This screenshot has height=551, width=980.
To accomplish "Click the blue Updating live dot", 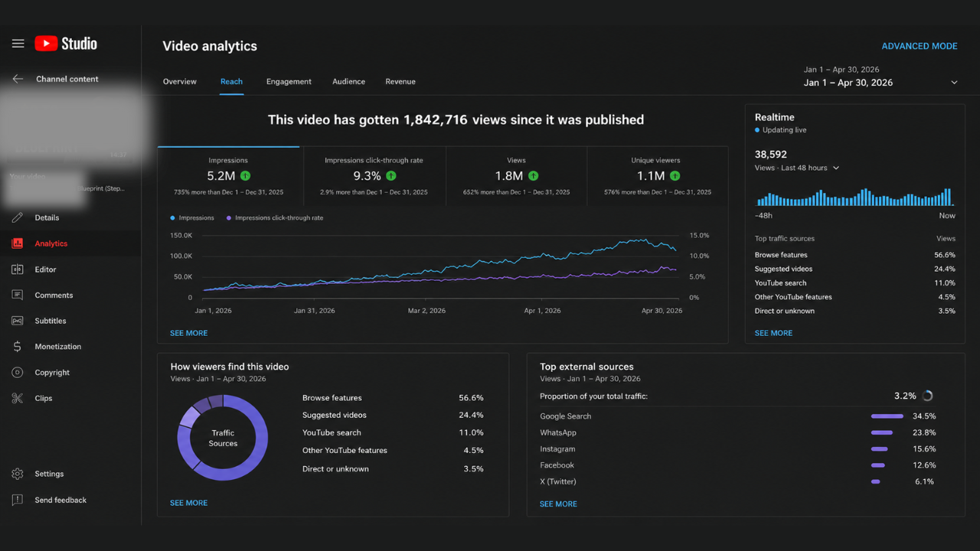I will 757,130.
